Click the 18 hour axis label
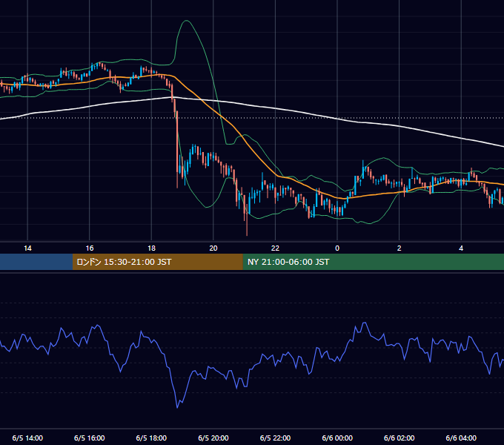Viewport: 504px width, 445px height. tap(151, 248)
